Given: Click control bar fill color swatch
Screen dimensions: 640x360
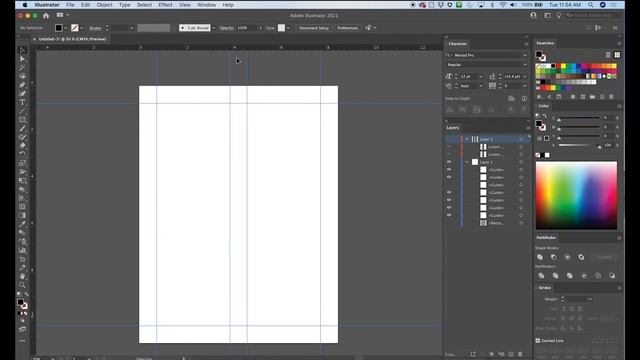Looking at the screenshot, I should click(x=59, y=28).
